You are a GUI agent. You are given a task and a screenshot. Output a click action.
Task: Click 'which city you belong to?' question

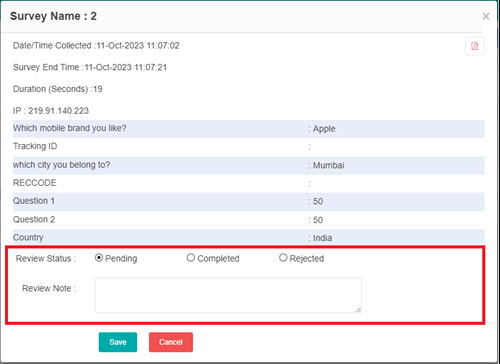(x=61, y=165)
